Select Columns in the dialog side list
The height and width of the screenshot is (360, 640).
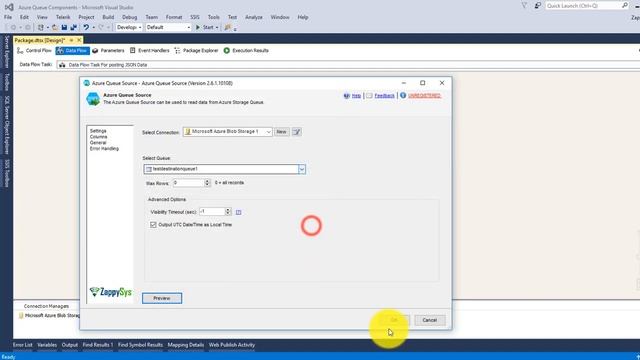[98, 137]
